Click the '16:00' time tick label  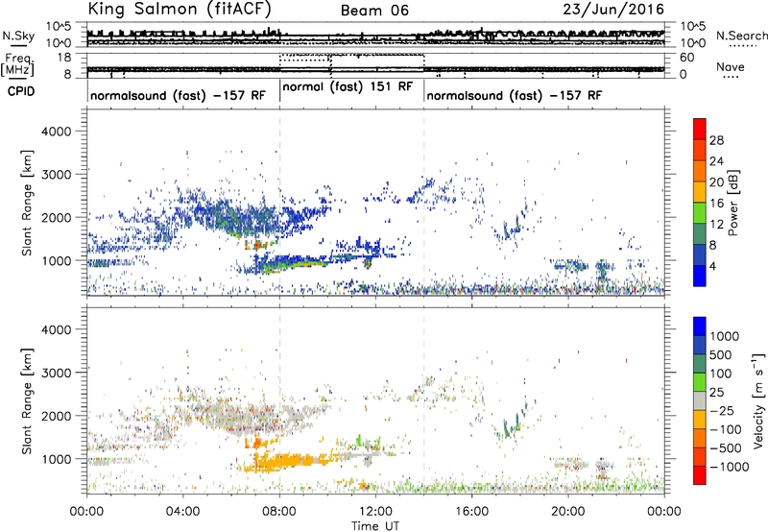click(471, 512)
